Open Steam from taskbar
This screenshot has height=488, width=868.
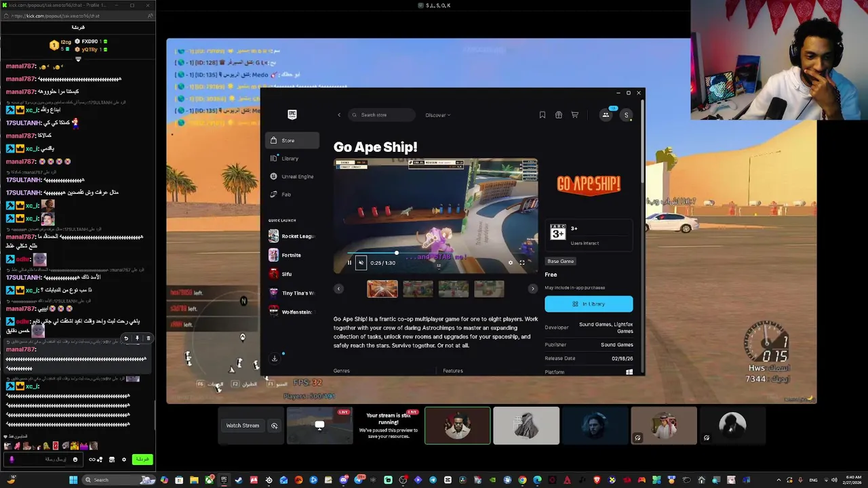click(x=239, y=480)
